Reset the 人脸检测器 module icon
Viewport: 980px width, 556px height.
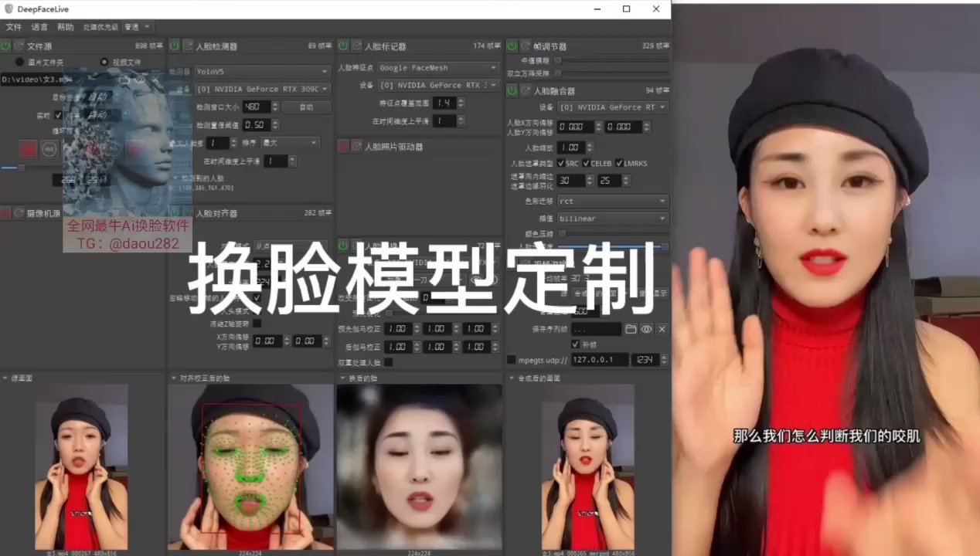tap(187, 46)
